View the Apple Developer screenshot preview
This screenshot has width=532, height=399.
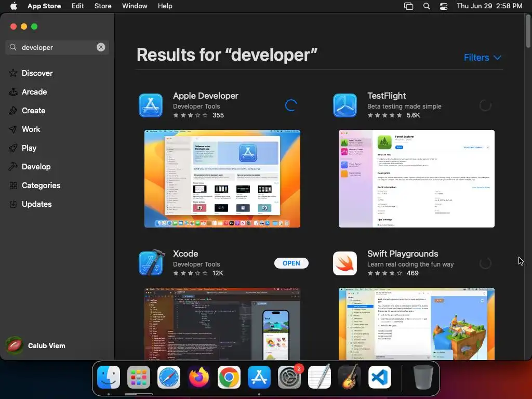tap(222, 179)
